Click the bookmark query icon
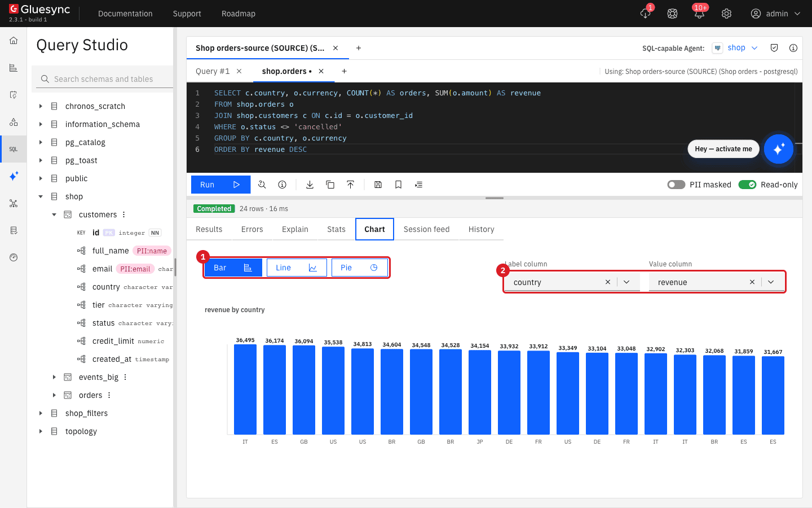Screen dimensions: 812x508 [x=398, y=185]
